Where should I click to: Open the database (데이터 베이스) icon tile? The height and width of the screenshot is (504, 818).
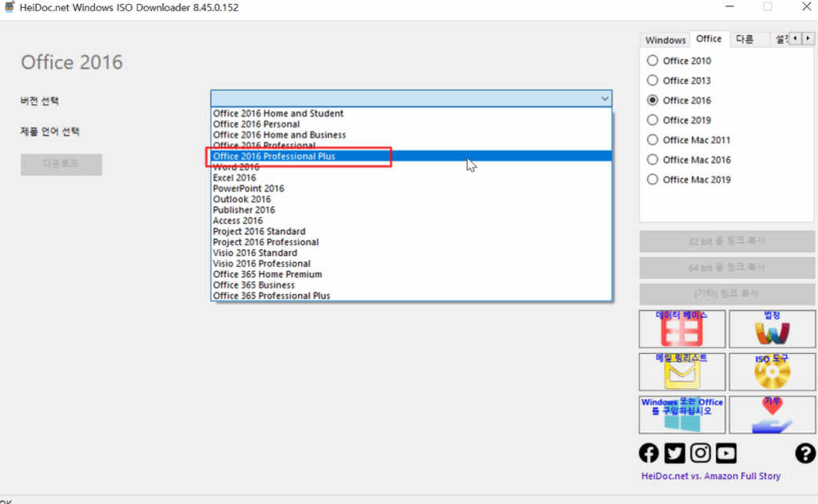pyautogui.click(x=682, y=329)
